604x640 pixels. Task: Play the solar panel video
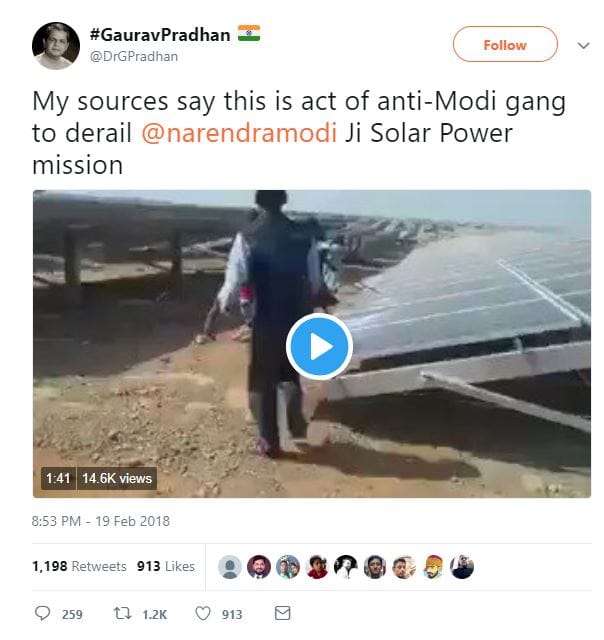tap(318, 346)
